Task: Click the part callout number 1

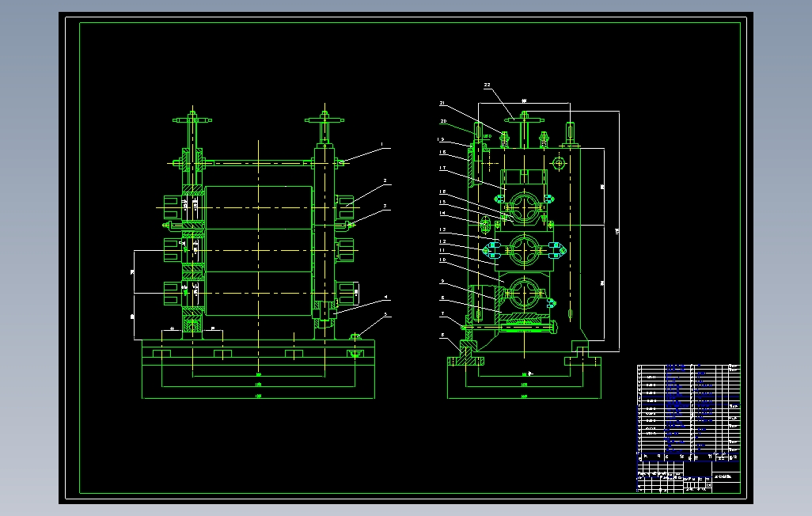Action: (382, 145)
